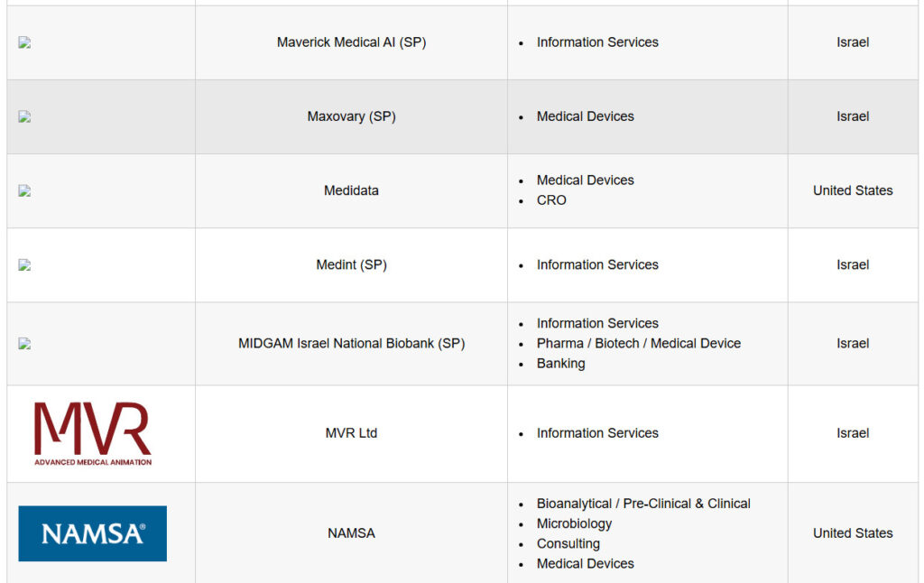Click Consulting category in NAMSA row
Viewport: 924px width, 583px height.
tap(568, 544)
